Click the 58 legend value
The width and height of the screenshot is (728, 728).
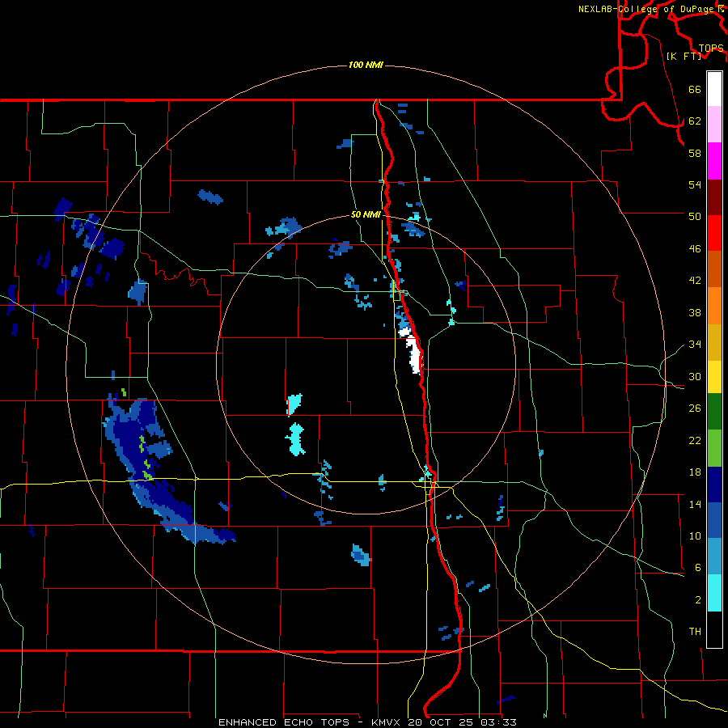[x=695, y=153]
